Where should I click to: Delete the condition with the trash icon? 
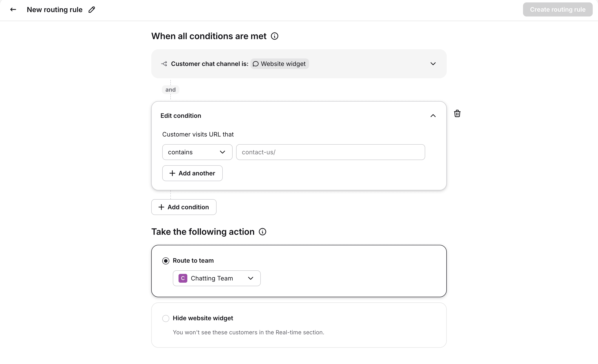point(457,114)
